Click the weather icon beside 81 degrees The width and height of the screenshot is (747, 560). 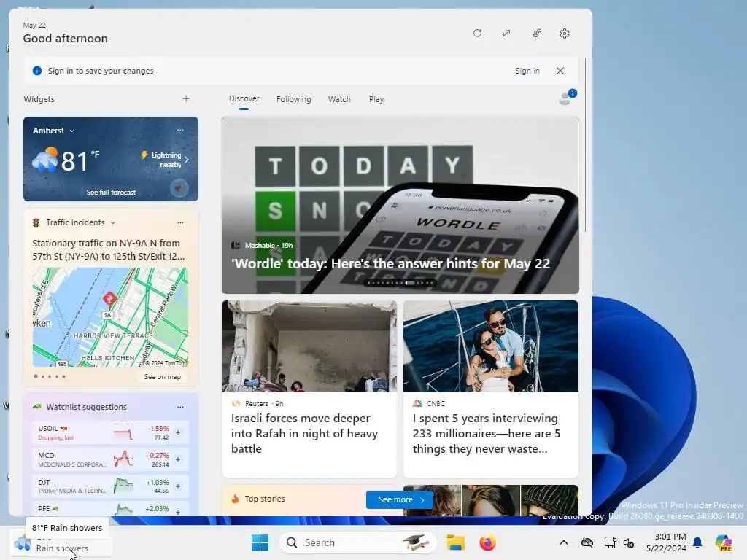pos(44,160)
